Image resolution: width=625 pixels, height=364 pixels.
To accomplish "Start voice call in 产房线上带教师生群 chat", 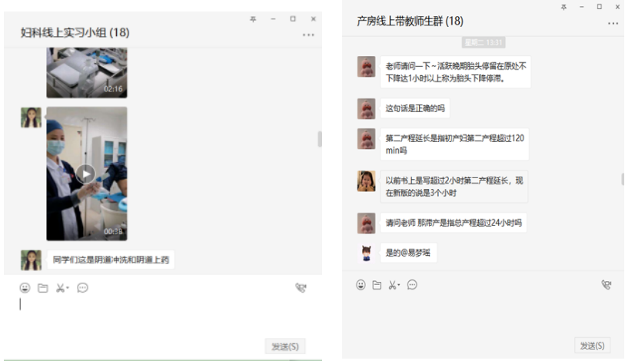I will [x=606, y=285].
